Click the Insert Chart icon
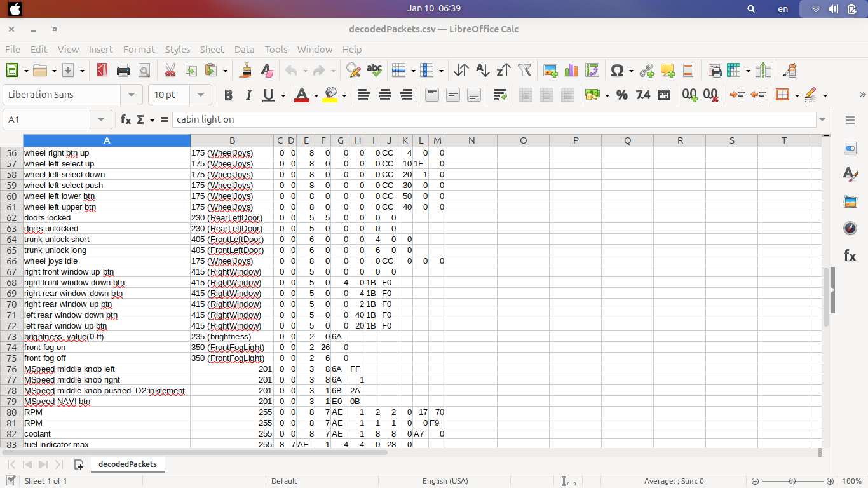 571,71
